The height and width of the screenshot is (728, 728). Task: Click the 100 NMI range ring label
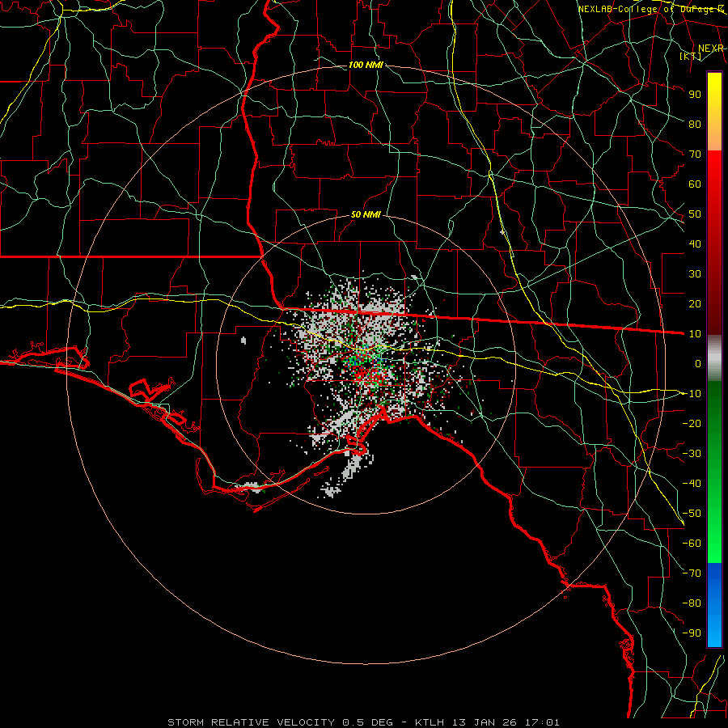(x=366, y=65)
